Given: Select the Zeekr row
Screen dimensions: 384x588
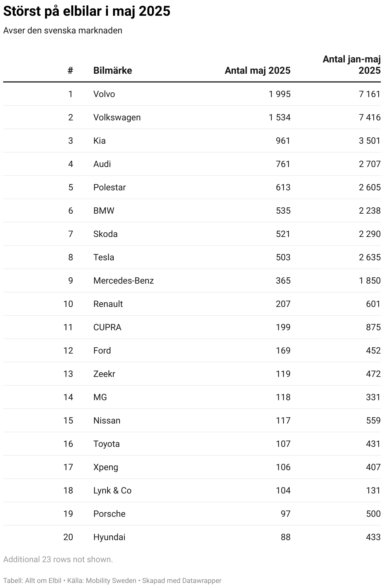Looking at the screenshot, I should 192,374.
